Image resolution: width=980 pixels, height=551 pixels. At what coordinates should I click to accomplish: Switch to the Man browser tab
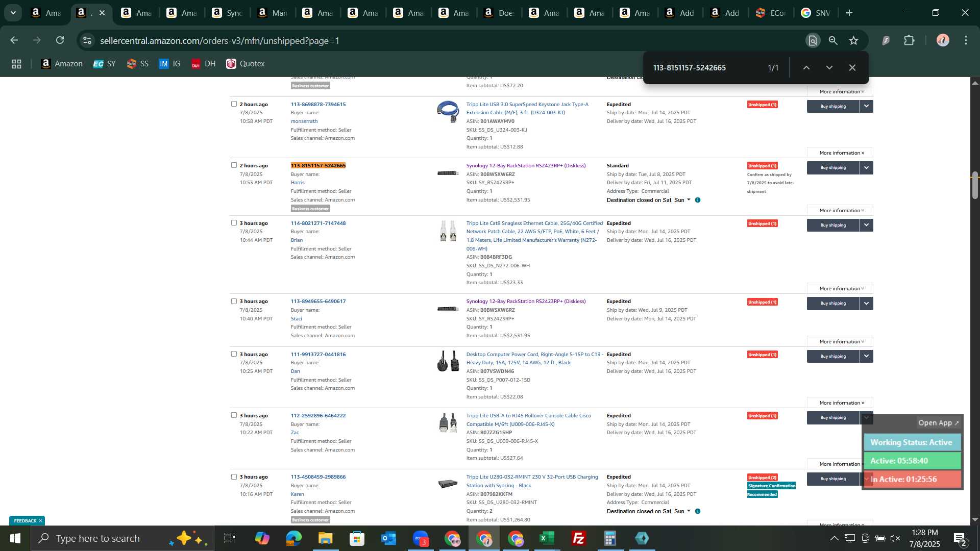coord(273,13)
